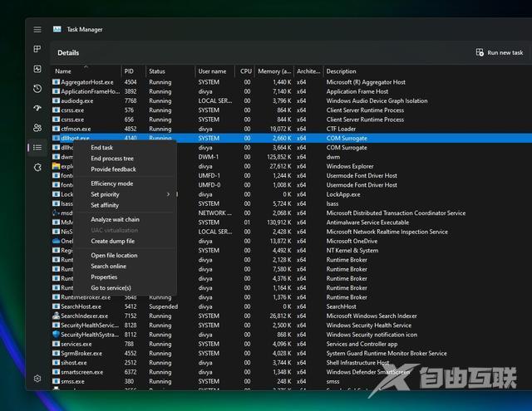Select SgrmBroker.exe process name
Screen dimensions: 532x411
(x=81, y=353)
